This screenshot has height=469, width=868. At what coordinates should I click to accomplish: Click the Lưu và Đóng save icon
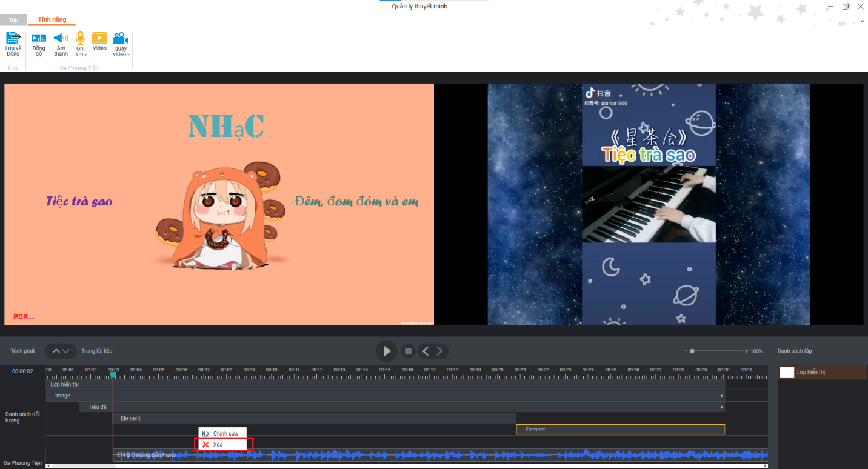(13, 38)
